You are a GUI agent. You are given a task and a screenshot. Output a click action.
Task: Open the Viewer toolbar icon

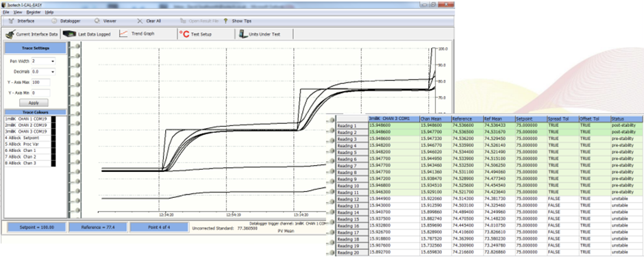(97, 21)
